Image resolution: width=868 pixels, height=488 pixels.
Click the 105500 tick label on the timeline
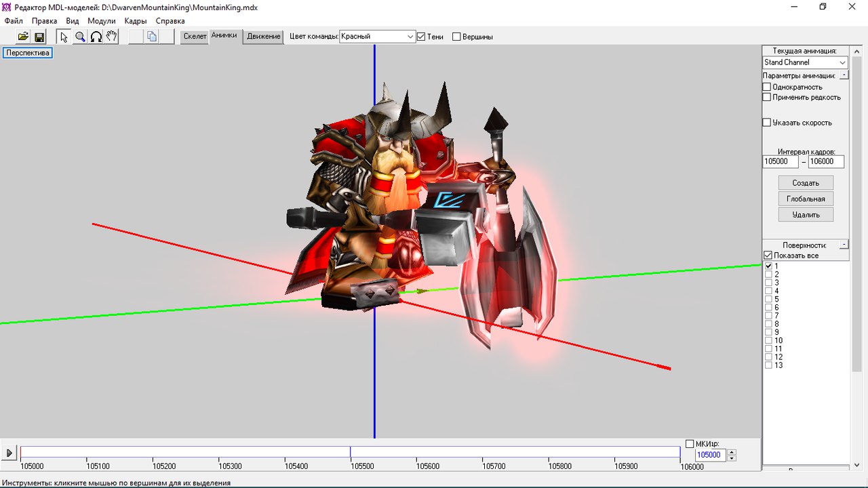362,466
